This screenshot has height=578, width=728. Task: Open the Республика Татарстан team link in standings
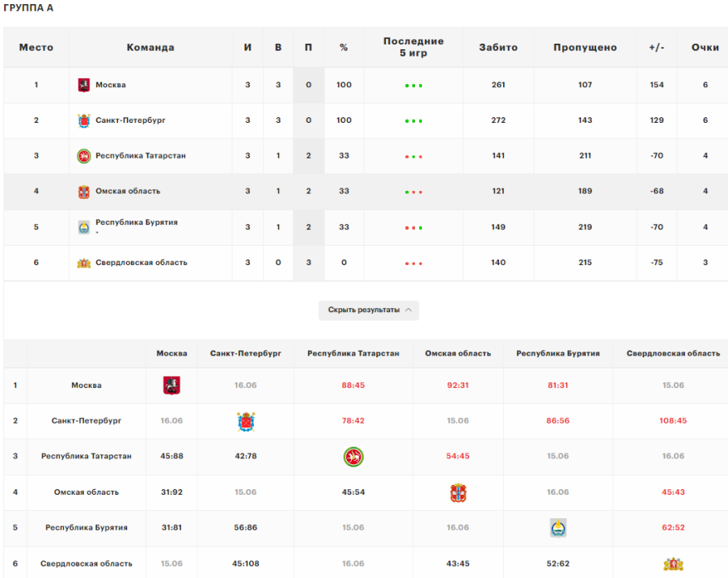click(141, 156)
